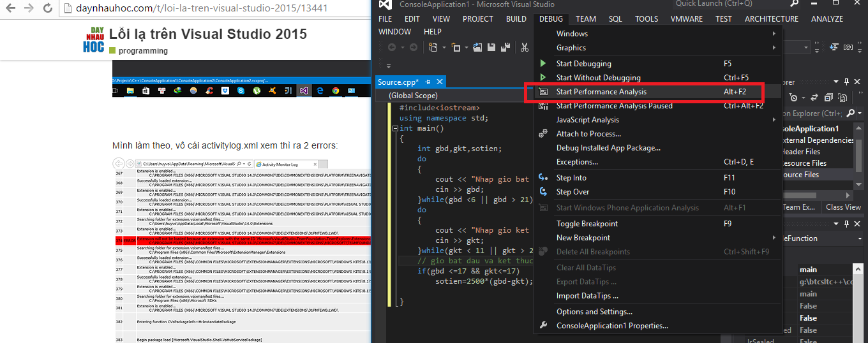Expand the Windows submenu in DEBUG
The height and width of the screenshot is (343, 868).
point(657,33)
